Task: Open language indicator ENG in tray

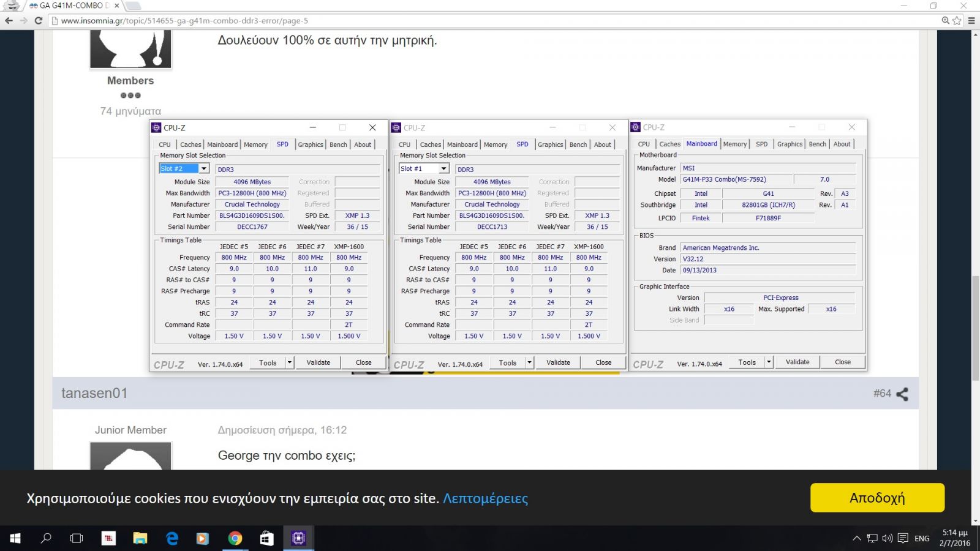Action: 922,538
